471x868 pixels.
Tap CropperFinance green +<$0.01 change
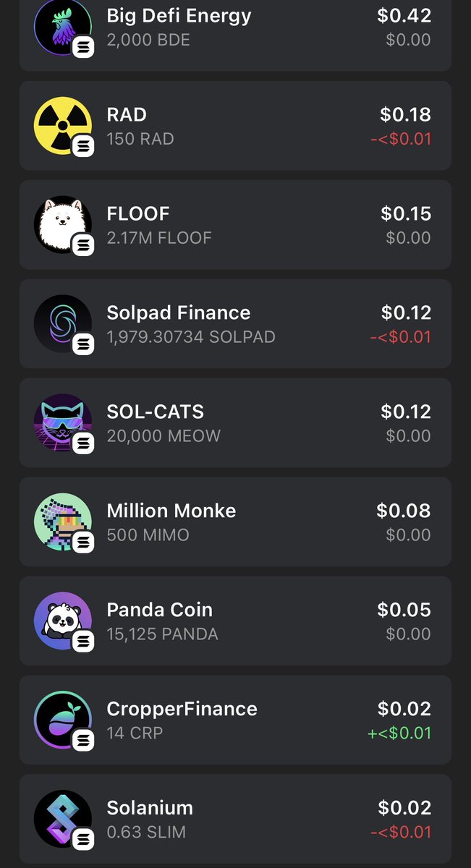tap(400, 733)
